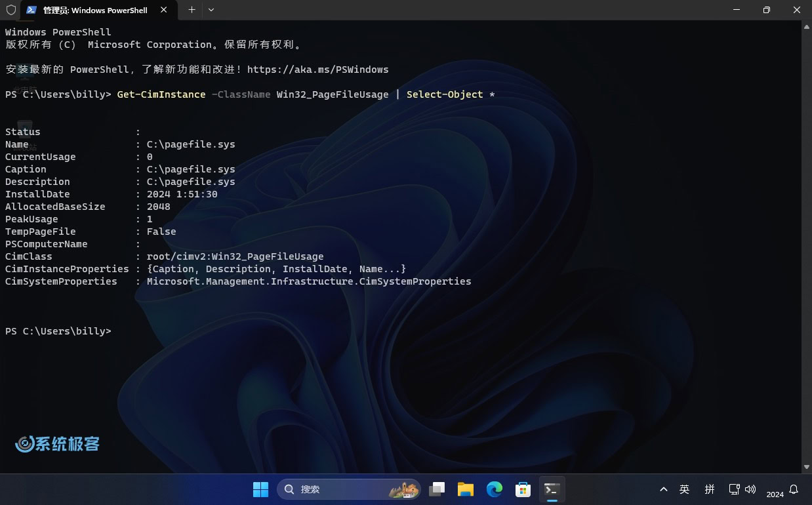Click the administrator shield icon in title bar
Image resolution: width=812 pixels, height=505 pixels.
click(10, 10)
